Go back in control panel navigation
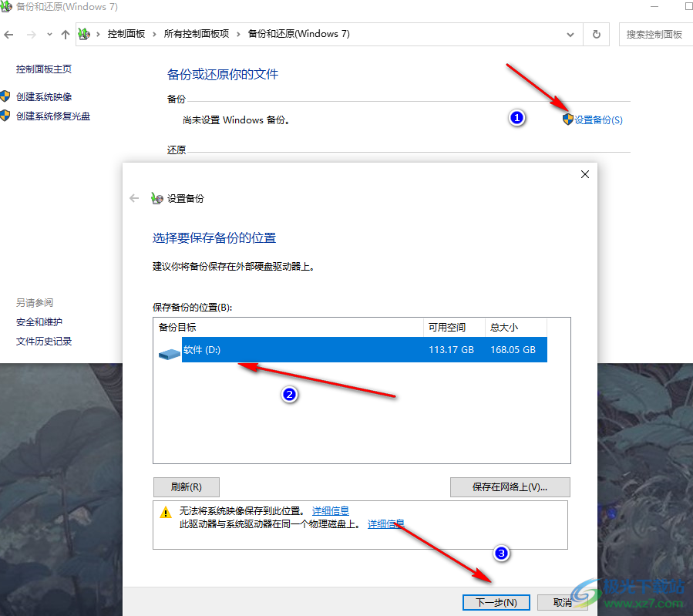The width and height of the screenshot is (693, 616). (x=8, y=35)
